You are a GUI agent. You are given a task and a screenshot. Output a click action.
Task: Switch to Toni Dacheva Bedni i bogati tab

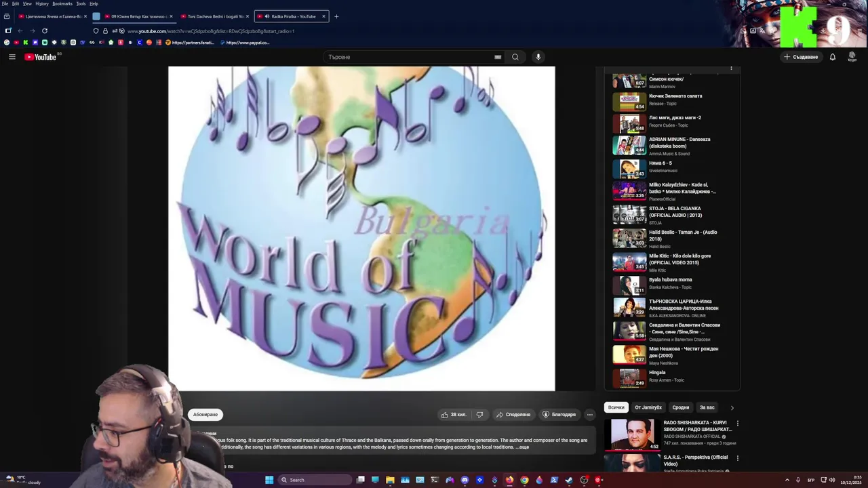214,16
